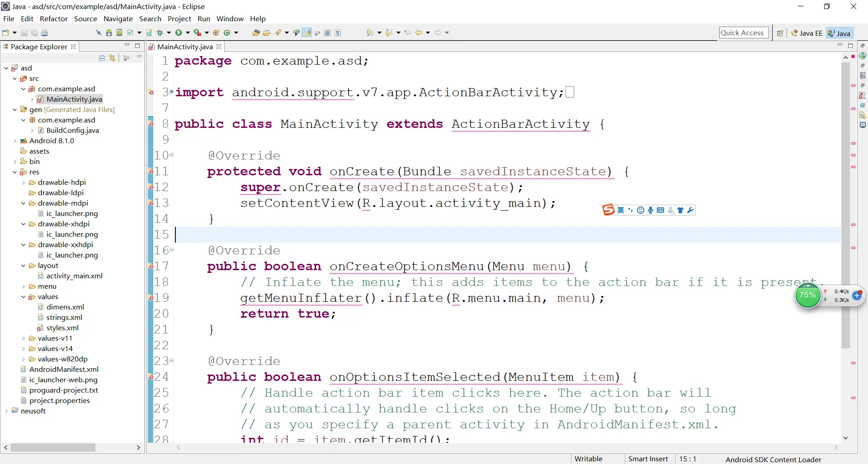This screenshot has width=868, height=464.
Task: Expand the Android 8.1.0 library node
Action: pos(14,141)
